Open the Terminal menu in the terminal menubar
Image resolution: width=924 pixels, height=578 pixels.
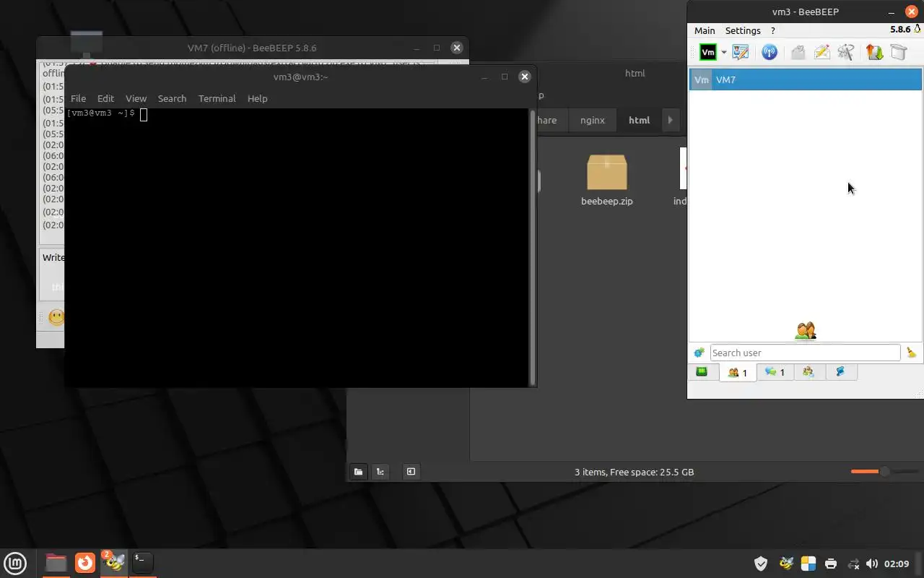tap(217, 98)
